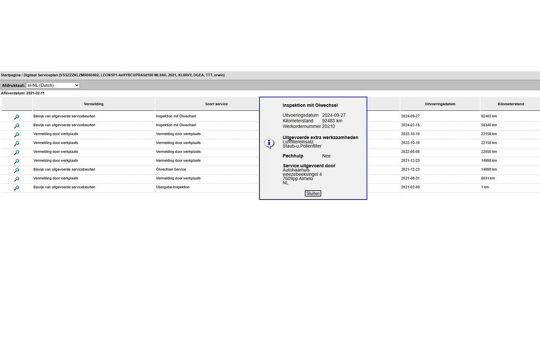
Task: Go to Startpagina in the breadcrumb
Action: coord(11,75)
